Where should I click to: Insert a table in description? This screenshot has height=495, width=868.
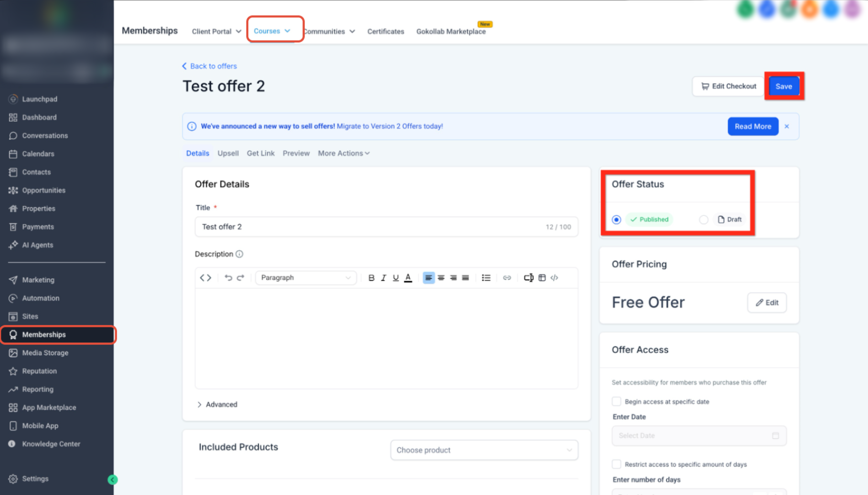point(542,278)
